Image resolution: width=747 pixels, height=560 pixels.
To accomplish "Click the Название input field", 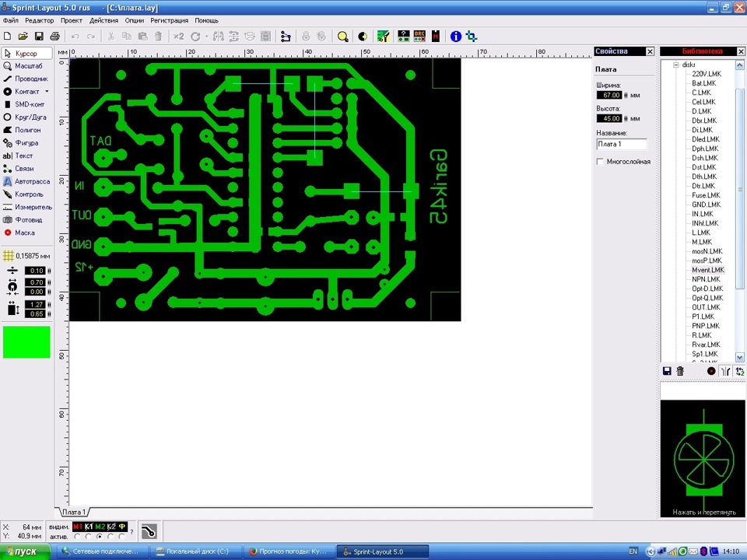I will 621,144.
